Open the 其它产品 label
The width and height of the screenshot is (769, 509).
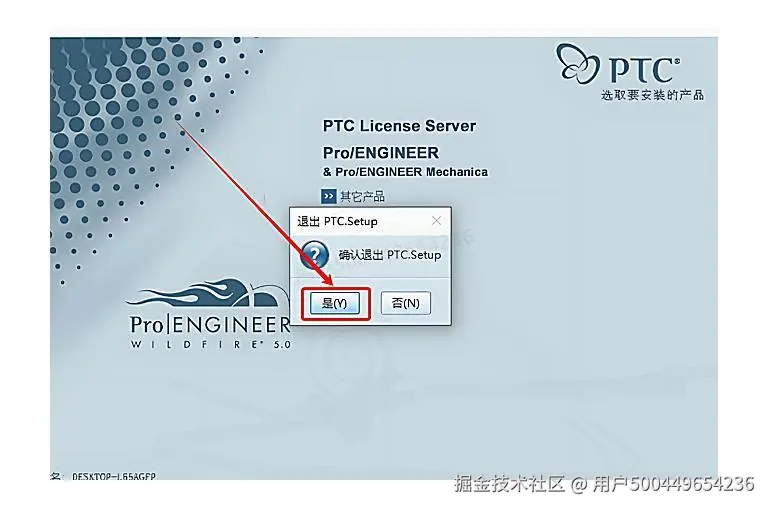[x=362, y=197]
